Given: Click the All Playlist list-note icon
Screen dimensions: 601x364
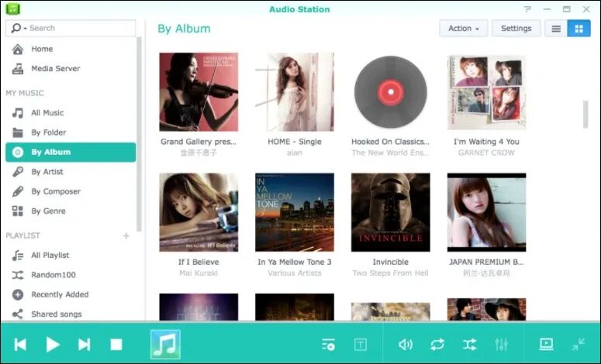Looking at the screenshot, I should pos(18,256).
